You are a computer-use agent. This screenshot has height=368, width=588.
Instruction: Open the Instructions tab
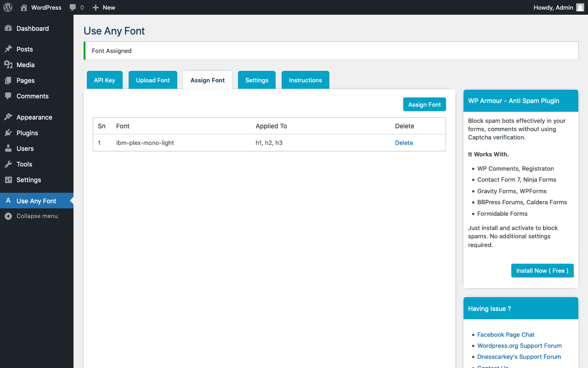tap(305, 80)
